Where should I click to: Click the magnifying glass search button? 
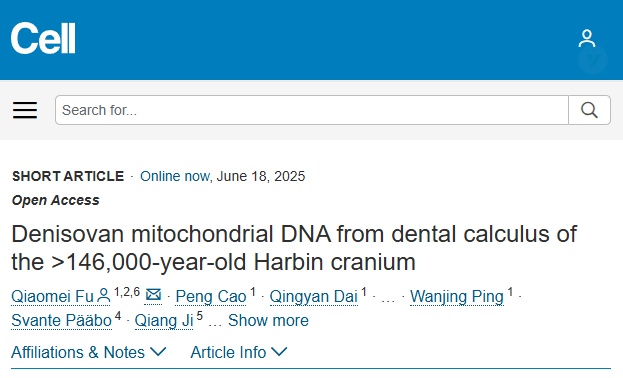point(589,110)
